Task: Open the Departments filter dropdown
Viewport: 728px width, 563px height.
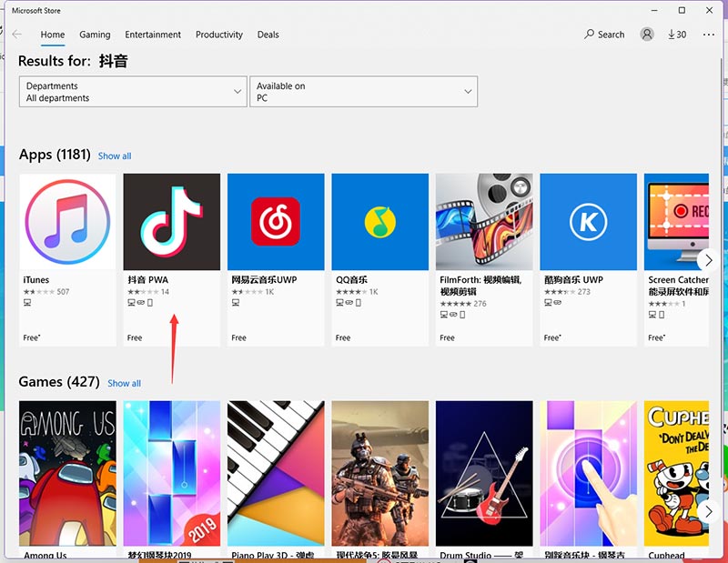Action: click(x=132, y=91)
